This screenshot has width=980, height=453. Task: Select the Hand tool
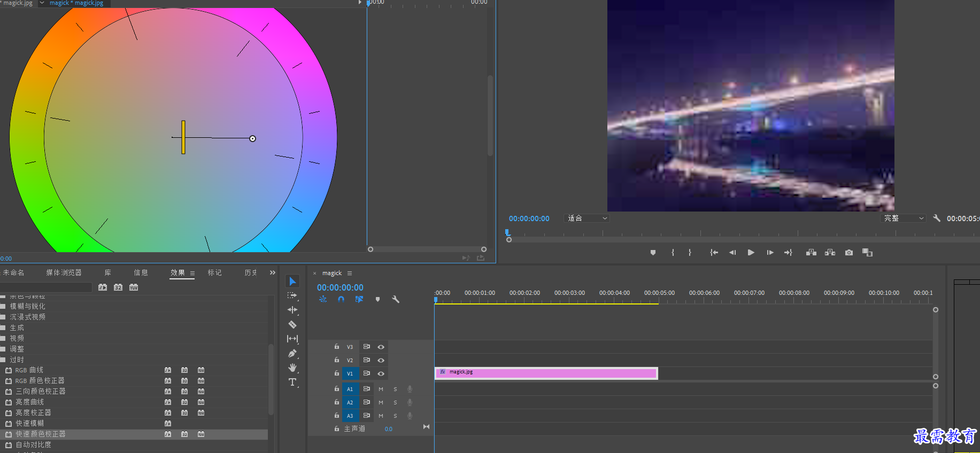[x=292, y=368]
